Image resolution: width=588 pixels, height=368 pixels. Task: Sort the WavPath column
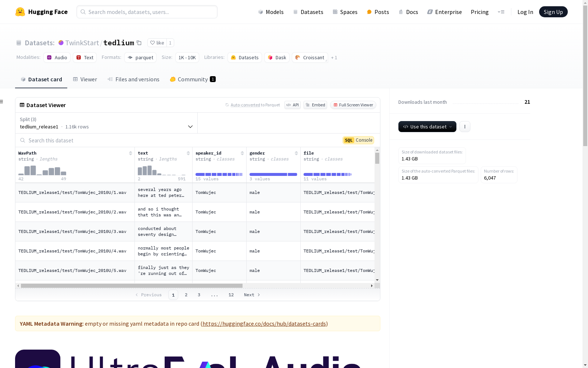[x=130, y=153]
